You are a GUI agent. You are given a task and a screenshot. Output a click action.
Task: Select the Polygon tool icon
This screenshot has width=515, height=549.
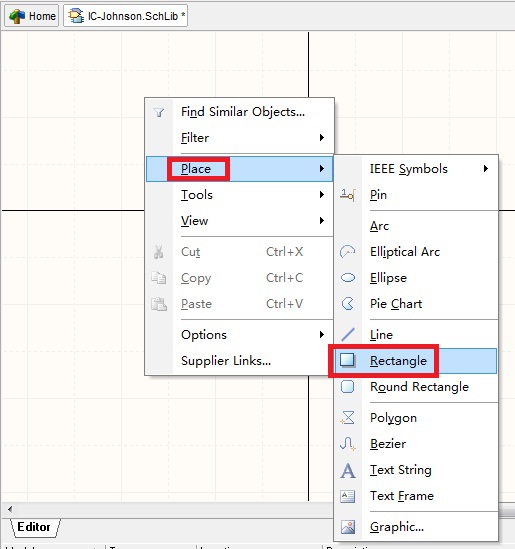coord(348,418)
